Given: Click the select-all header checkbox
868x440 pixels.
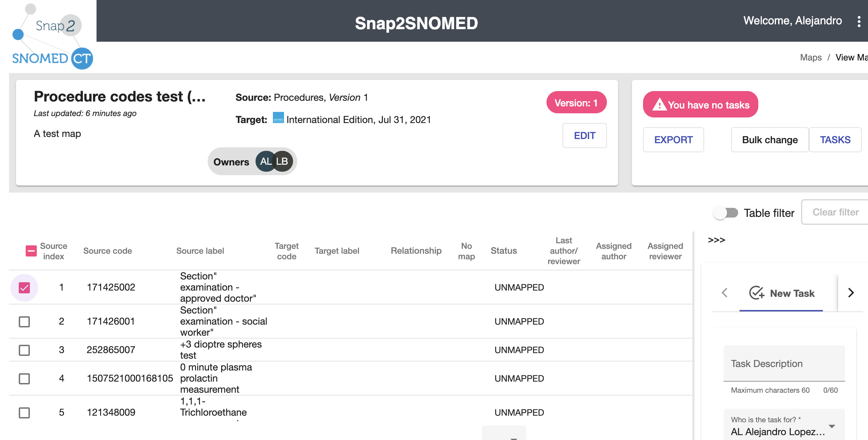Looking at the screenshot, I should pyautogui.click(x=31, y=251).
